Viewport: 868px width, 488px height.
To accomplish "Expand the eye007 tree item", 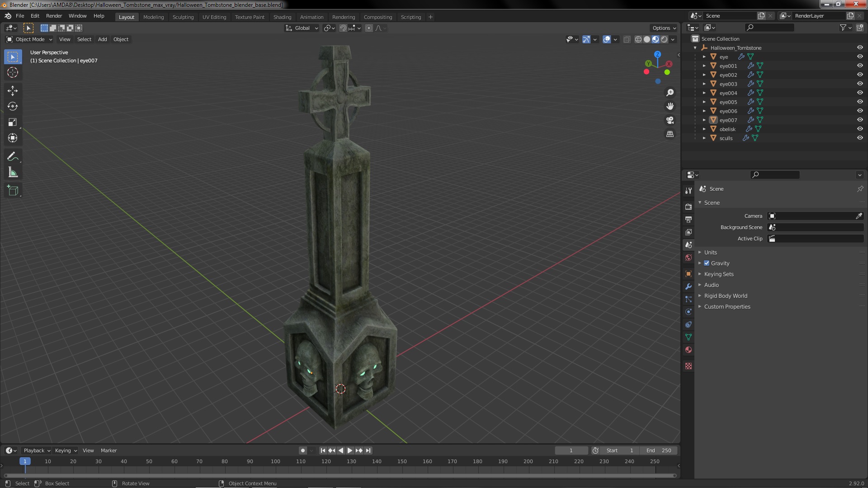I will pos(704,120).
